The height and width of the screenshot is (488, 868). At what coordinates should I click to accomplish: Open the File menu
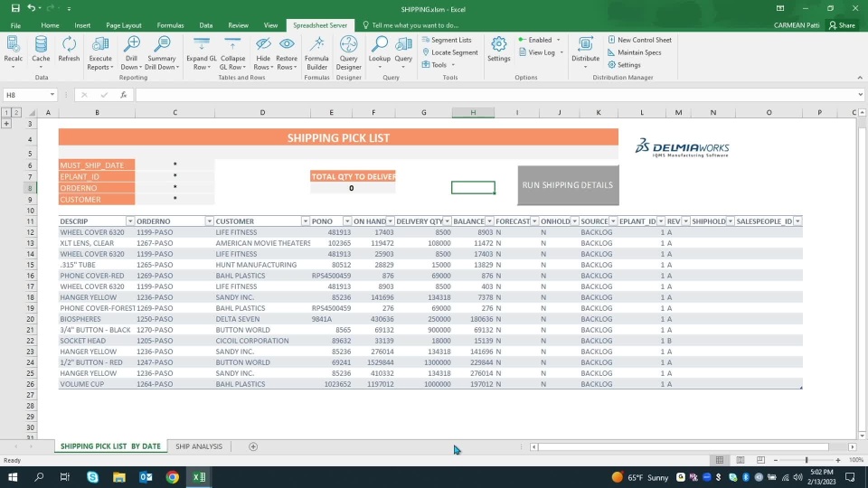[x=15, y=25]
